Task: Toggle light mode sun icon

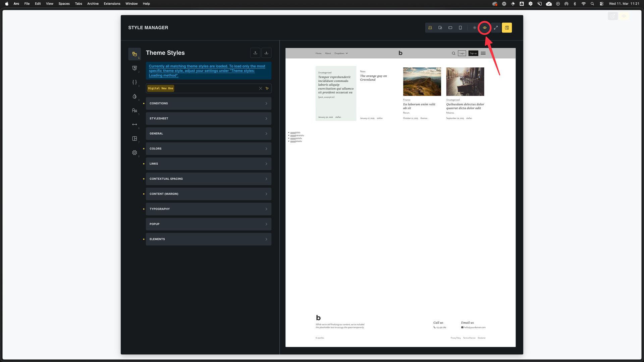Action: 474,28
